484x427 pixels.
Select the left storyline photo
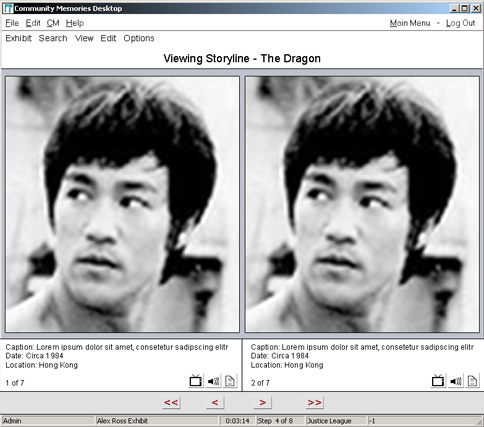pyautogui.click(x=122, y=204)
